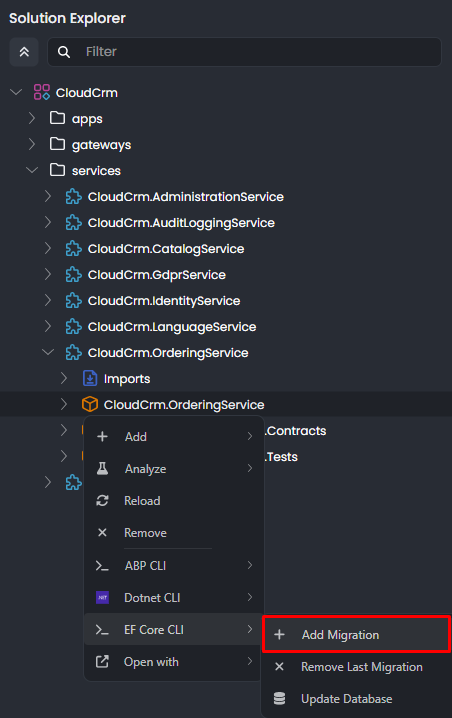Image resolution: width=452 pixels, height=718 pixels.
Task: Expand the gateways folder
Action: [x=32, y=144]
